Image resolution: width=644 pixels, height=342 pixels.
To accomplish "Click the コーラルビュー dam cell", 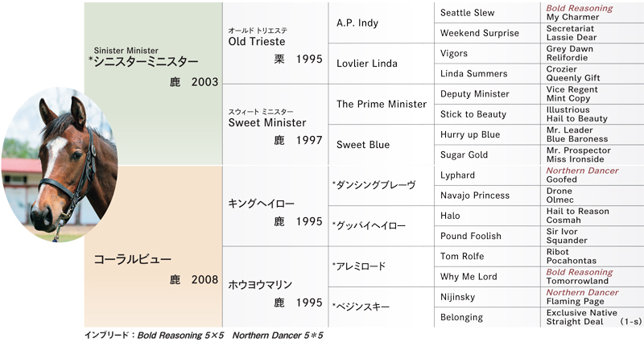I will click(x=153, y=246).
